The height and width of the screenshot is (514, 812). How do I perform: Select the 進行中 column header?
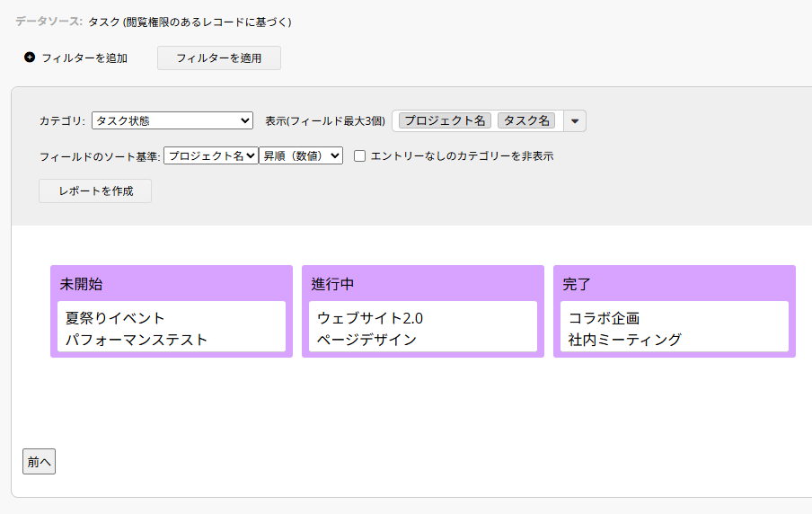click(x=332, y=284)
